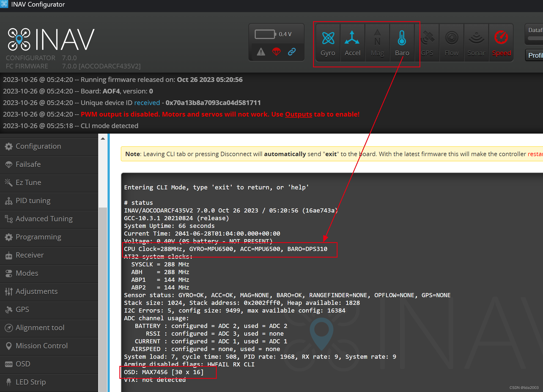Click the 'VTX: not detected' CLI line
Viewport: 543px width, 392px height.
pos(155,380)
